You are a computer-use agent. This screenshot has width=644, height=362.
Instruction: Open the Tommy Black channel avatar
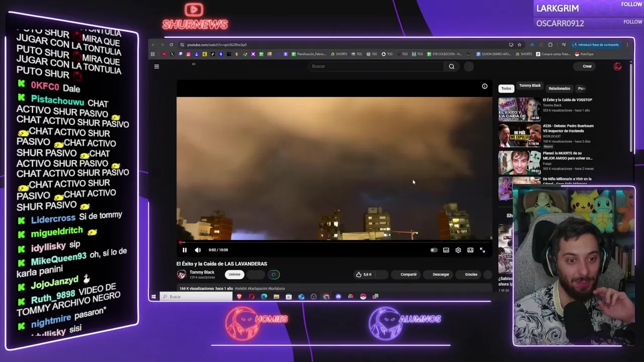point(181,275)
